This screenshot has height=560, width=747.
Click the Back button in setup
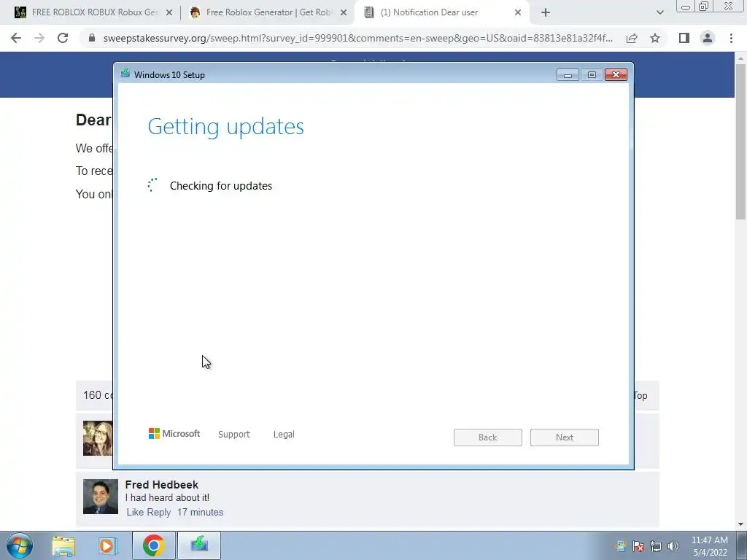point(488,437)
